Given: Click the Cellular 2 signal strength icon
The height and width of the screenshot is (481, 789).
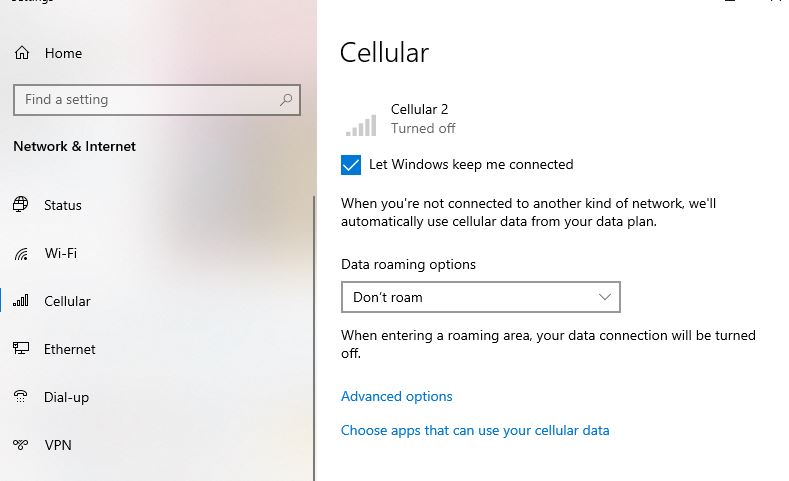Looking at the screenshot, I should click(361, 125).
